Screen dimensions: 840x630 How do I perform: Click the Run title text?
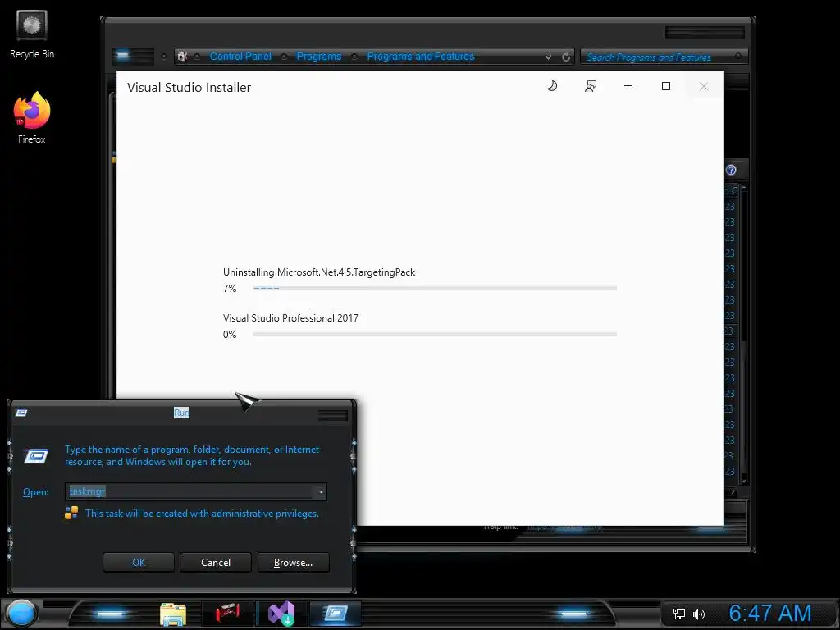pyautogui.click(x=181, y=413)
